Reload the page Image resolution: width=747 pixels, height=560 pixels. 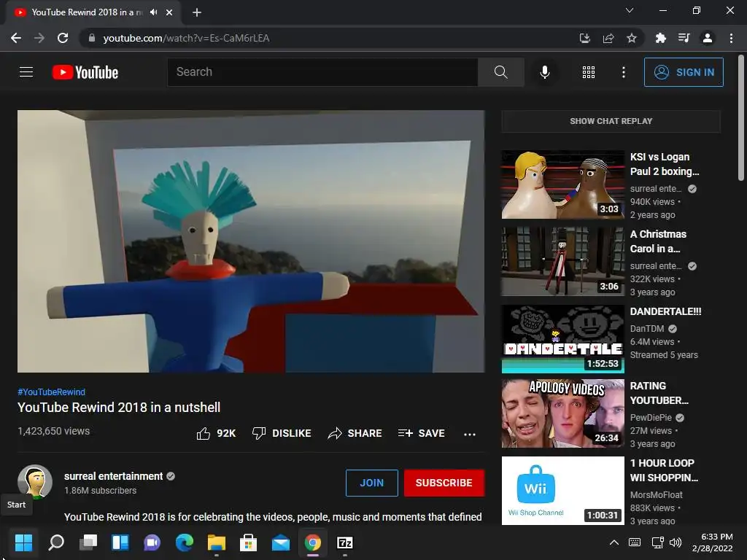[63, 38]
